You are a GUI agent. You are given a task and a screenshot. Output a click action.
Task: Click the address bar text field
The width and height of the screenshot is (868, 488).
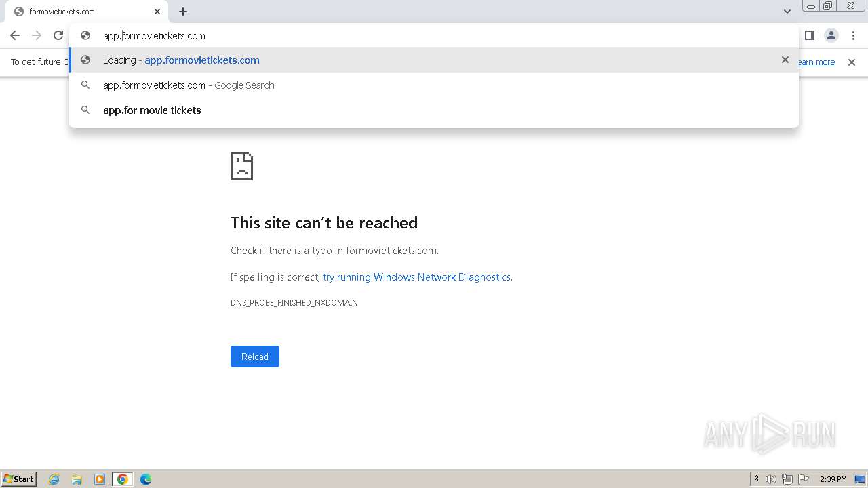pyautogui.click(x=434, y=36)
